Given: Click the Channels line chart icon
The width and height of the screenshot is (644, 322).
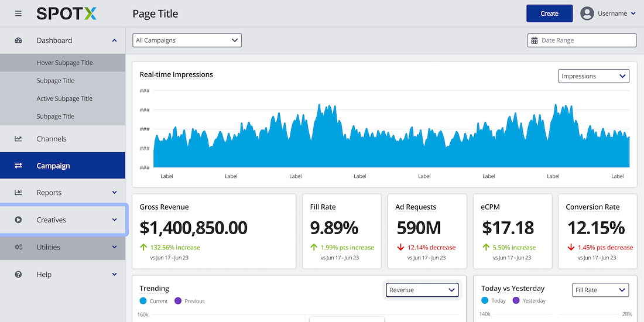Looking at the screenshot, I should (x=18, y=139).
